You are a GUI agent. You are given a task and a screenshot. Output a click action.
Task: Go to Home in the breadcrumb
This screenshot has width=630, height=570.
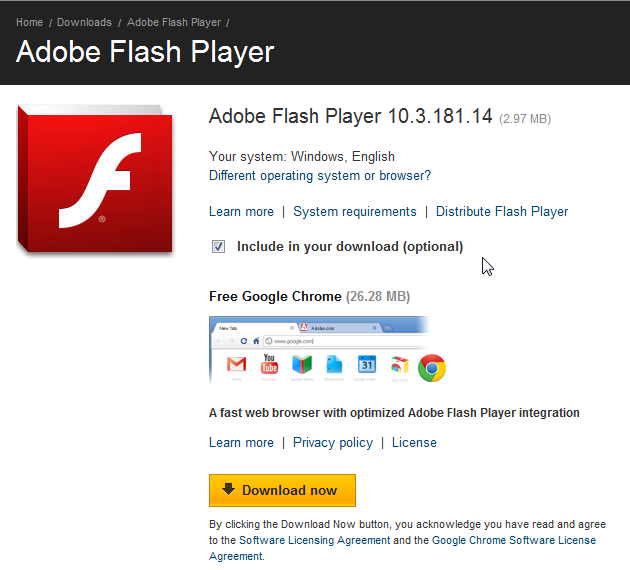(29, 22)
